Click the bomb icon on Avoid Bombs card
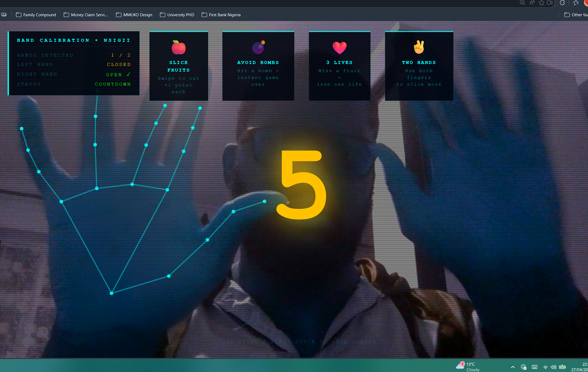 pyautogui.click(x=258, y=47)
